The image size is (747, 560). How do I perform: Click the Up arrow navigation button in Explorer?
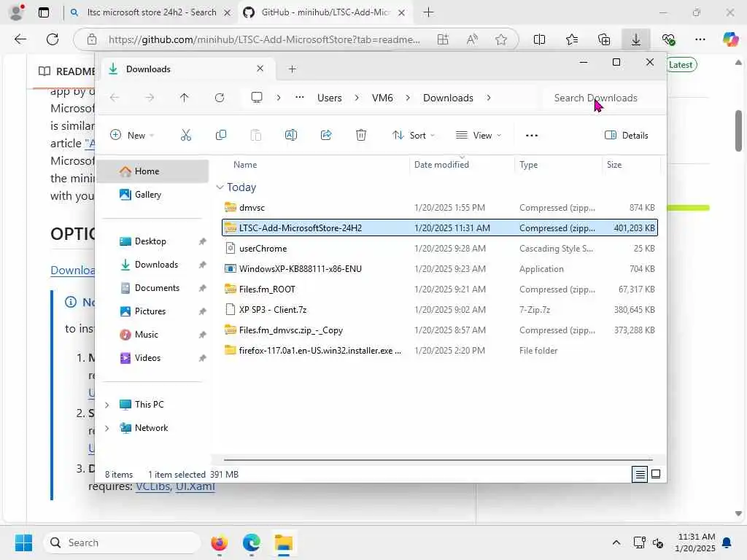pyautogui.click(x=184, y=98)
